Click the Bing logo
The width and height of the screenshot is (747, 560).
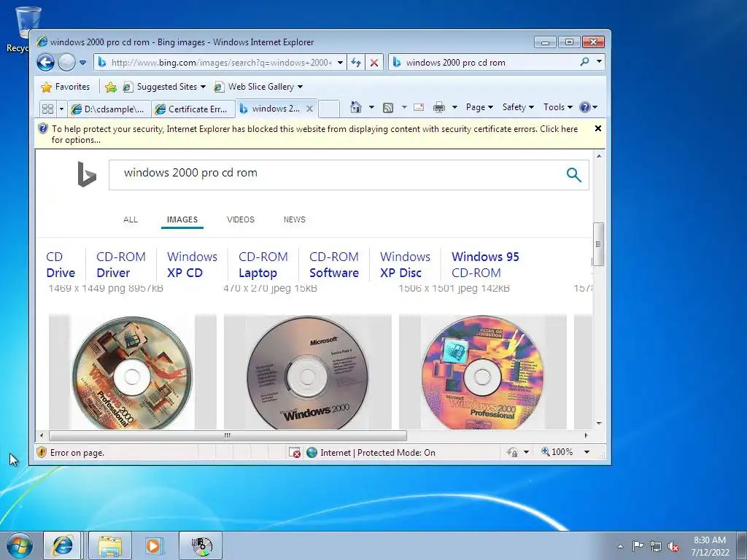pyautogui.click(x=87, y=174)
